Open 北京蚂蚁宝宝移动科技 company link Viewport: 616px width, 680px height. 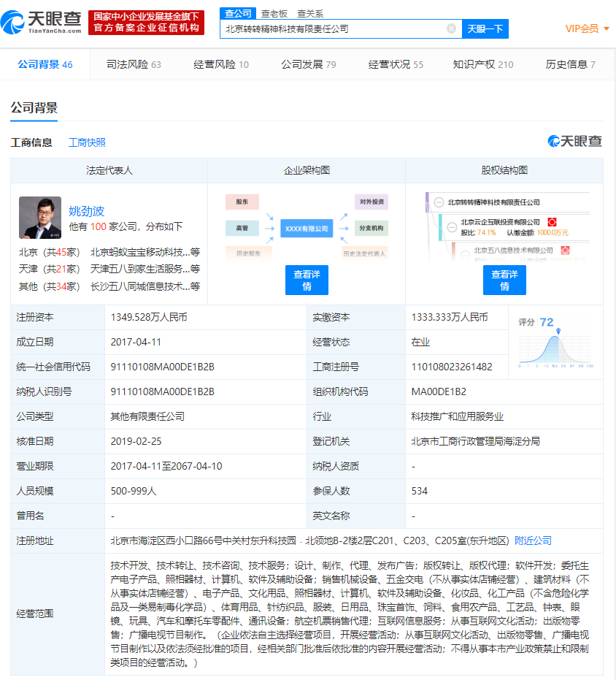click(145, 252)
